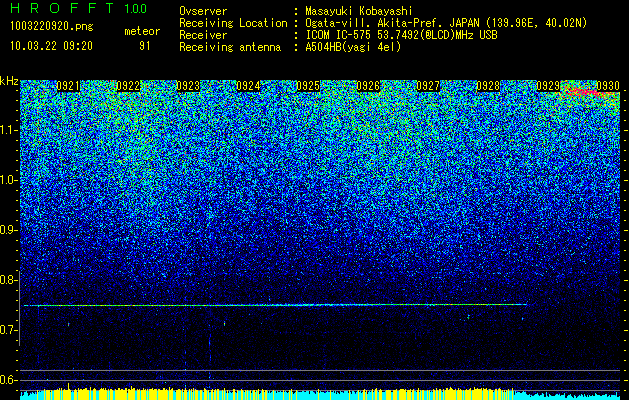Click the date stamp 10.03.22 09:20

point(51,46)
